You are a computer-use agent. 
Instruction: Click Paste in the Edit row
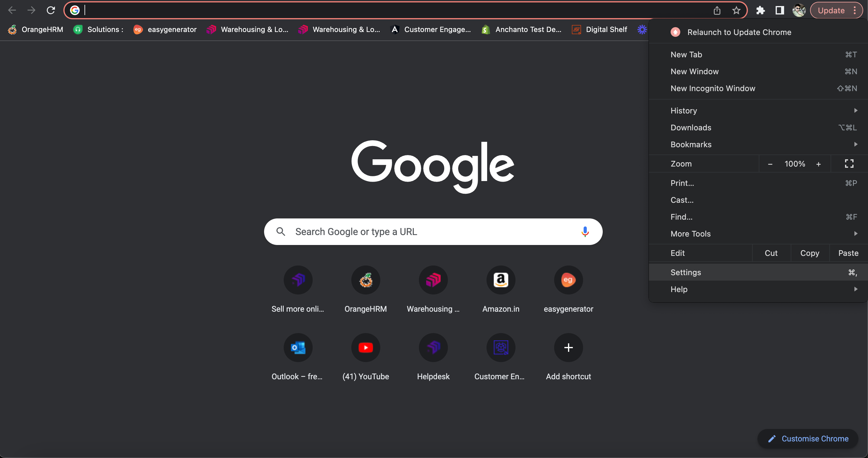click(x=848, y=253)
